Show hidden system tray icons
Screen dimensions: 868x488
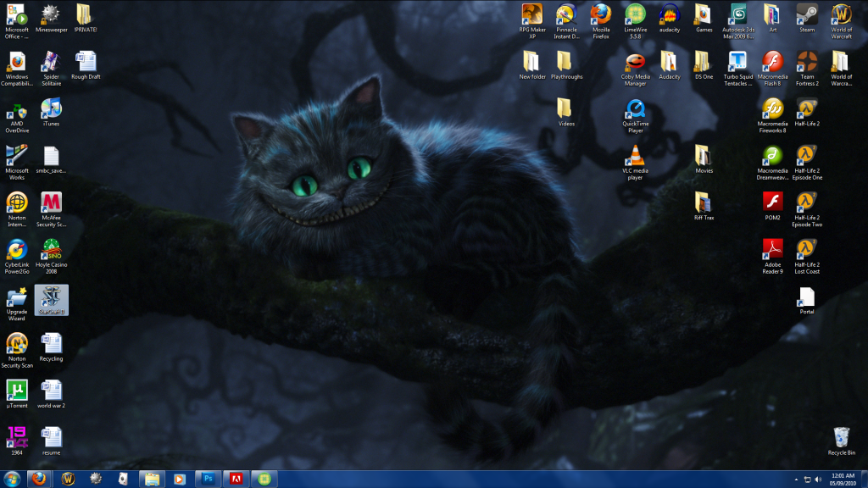coord(796,480)
